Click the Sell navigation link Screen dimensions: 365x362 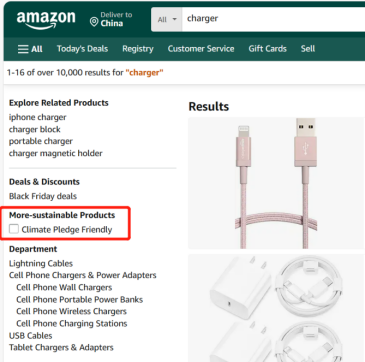tap(308, 49)
